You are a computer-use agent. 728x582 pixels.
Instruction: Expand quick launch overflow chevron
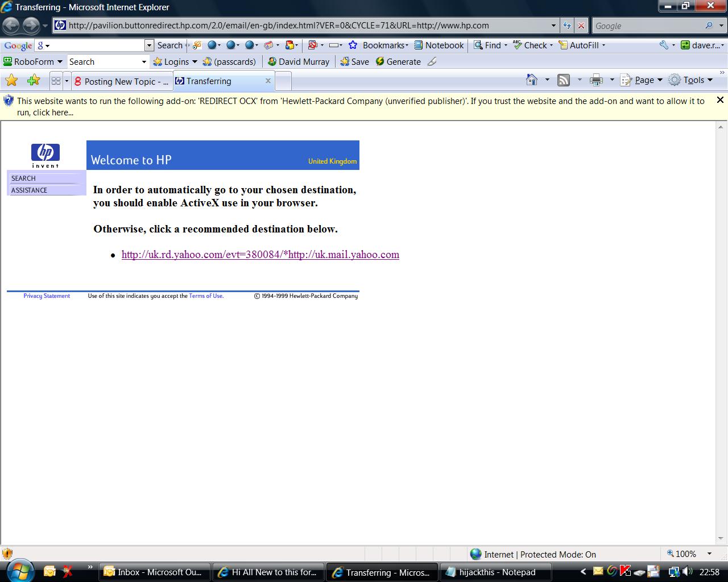tap(90, 567)
